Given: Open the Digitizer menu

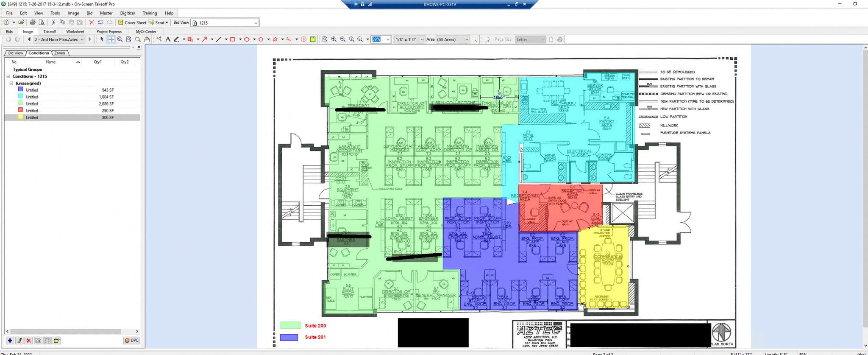Looking at the screenshot, I should (127, 13).
